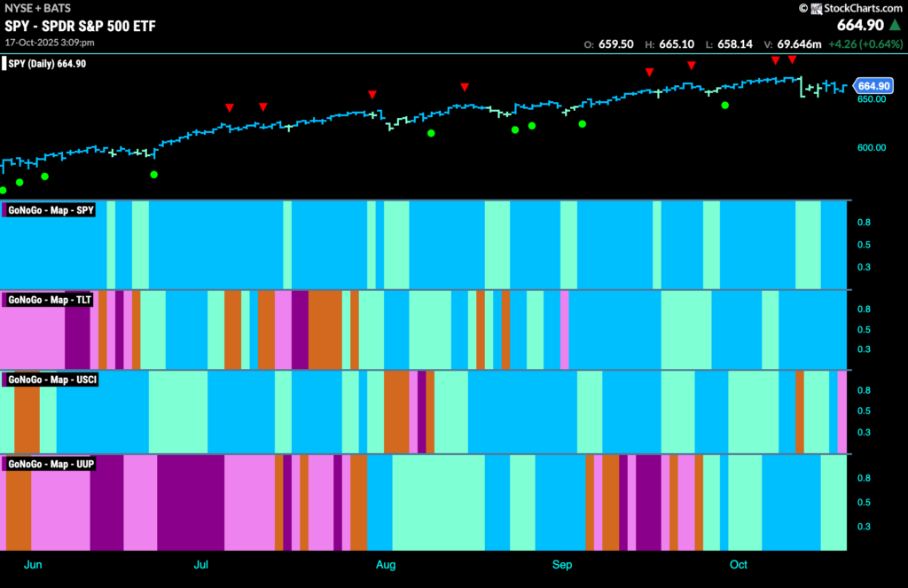
Task: Click the green dot marker in mid-August
Action: [431, 133]
